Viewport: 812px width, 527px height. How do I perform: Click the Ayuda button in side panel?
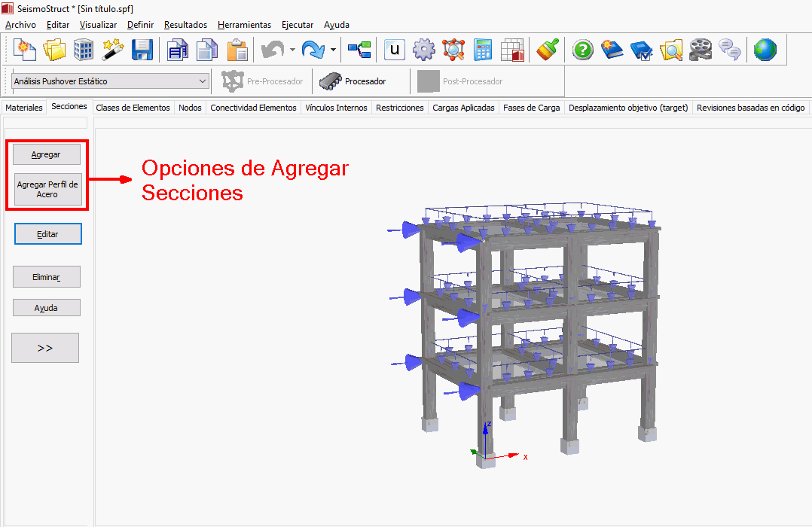tap(46, 307)
